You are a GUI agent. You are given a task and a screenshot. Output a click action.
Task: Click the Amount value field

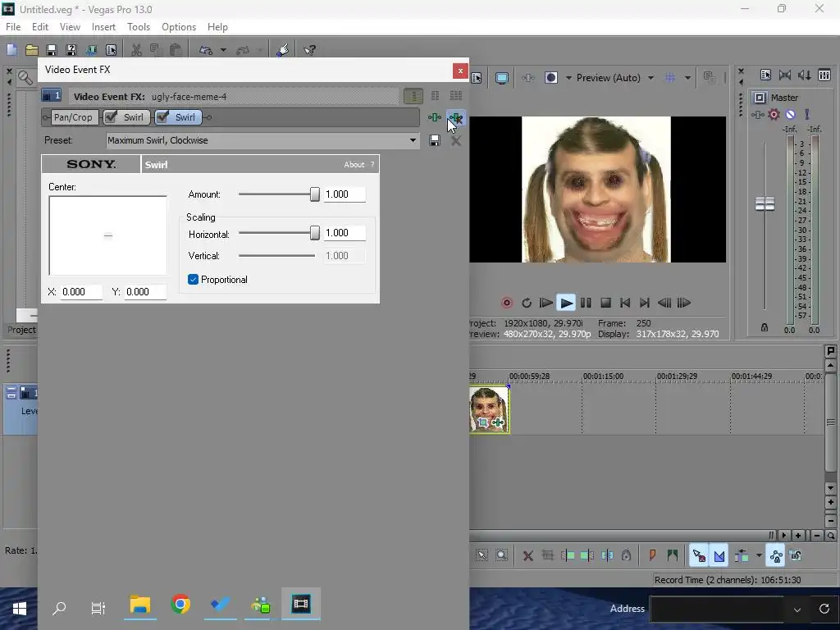pyautogui.click(x=345, y=194)
